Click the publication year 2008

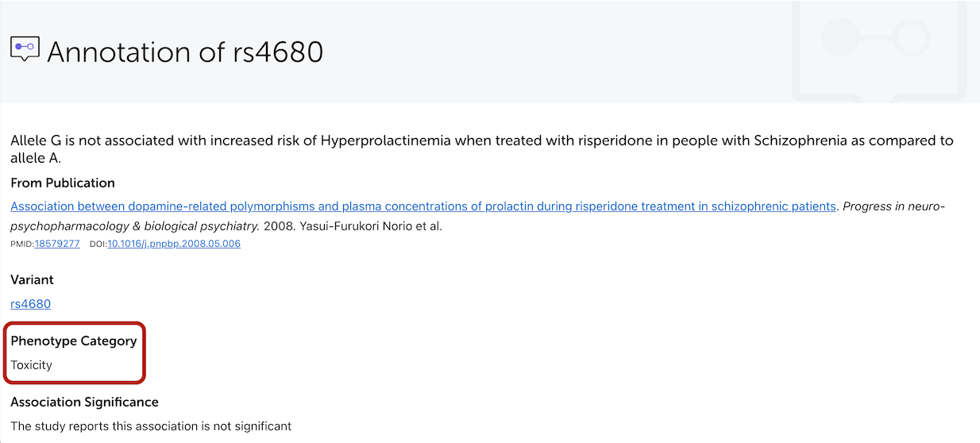click(277, 226)
